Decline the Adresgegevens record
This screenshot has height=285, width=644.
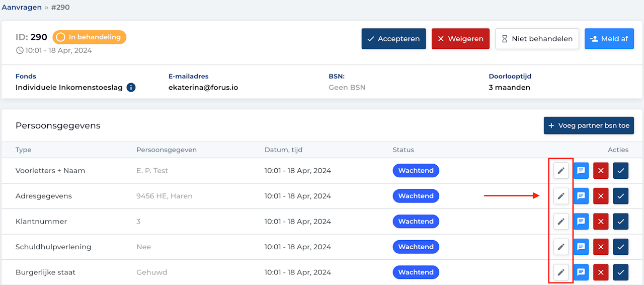(601, 196)
